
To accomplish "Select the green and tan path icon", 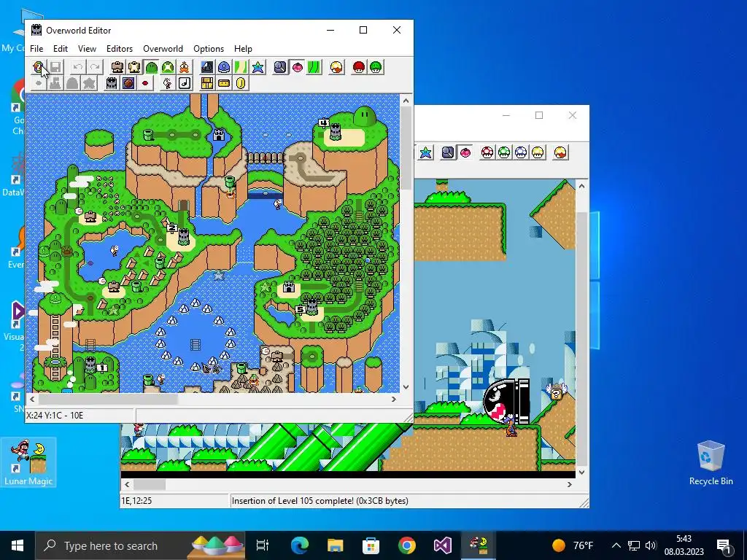I will 241,67.
